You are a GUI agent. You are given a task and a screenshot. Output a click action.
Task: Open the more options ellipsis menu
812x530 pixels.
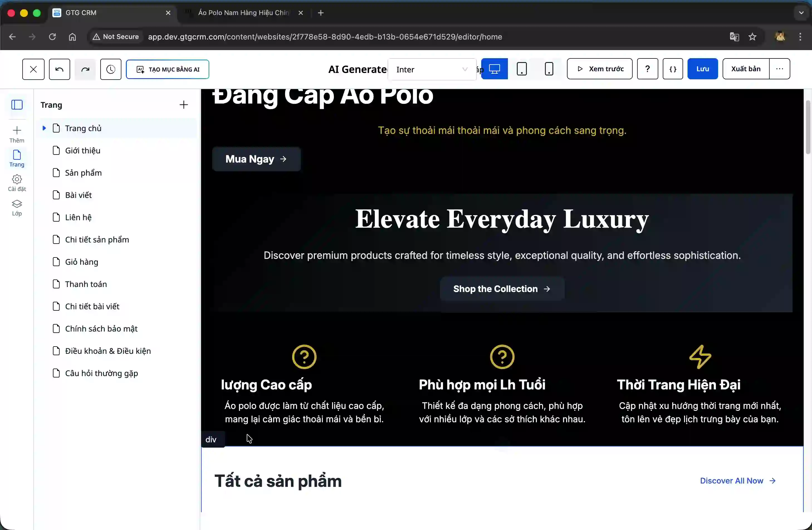pyautogui.click(x=779, y=69)
